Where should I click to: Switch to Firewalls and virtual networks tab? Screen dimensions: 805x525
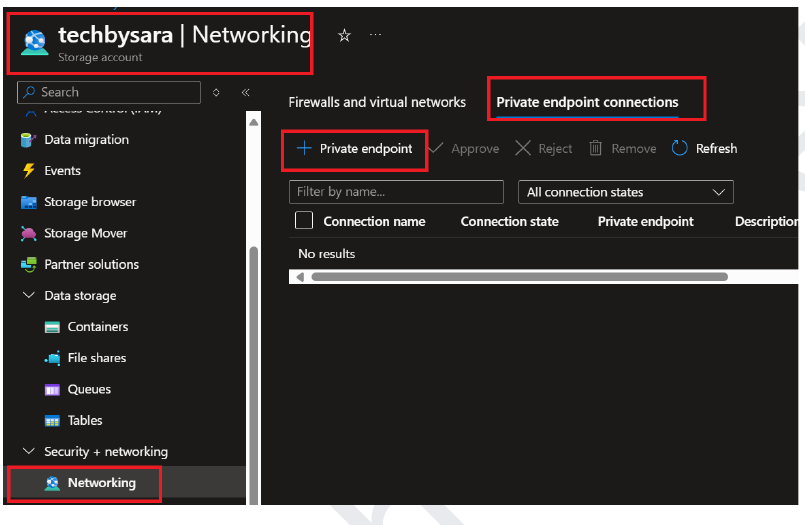(377, 102)
